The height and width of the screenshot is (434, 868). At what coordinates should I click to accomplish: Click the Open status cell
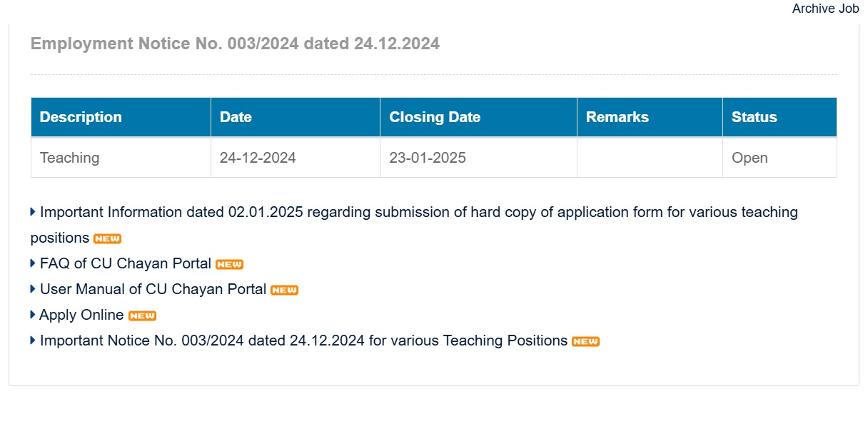(x=750, y=158)
